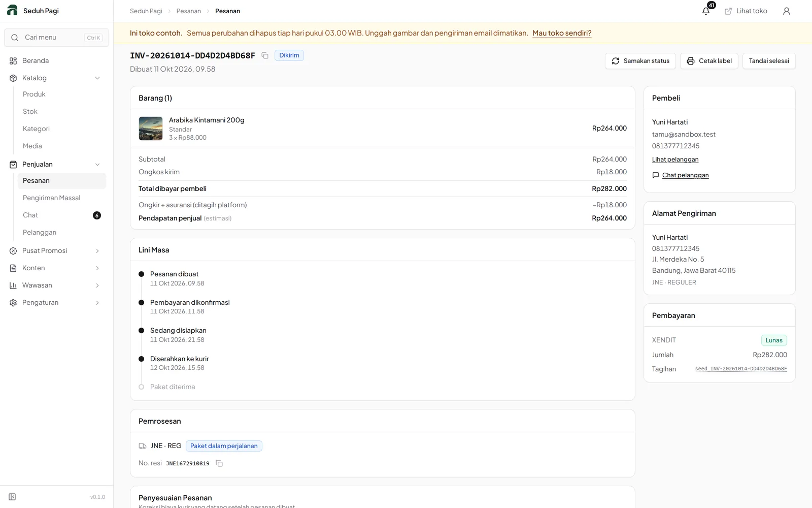This screenshot has height=508, width=812.
Task: Open the Stok menu item
Action: (x=62, y=111)
